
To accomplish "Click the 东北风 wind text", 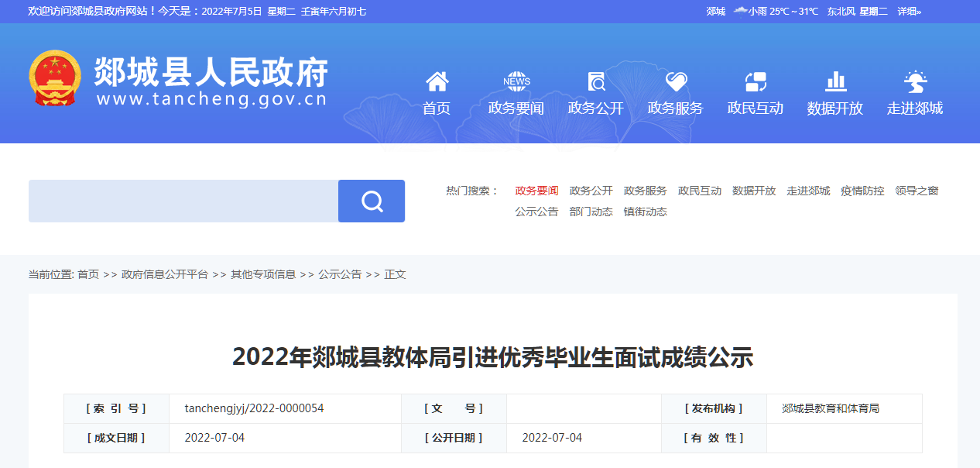I will click(x=841, y=11).
